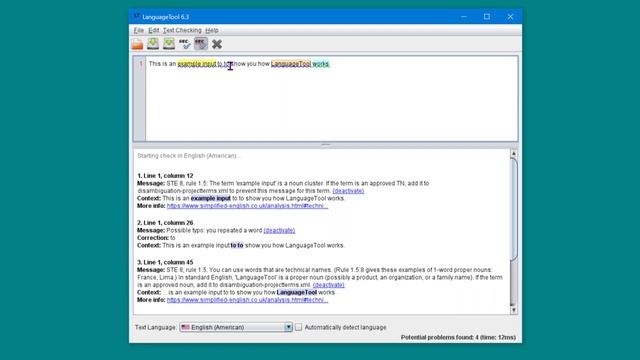
Task: Click the line number 1 in the editor gutter
Action: point(141,64)
